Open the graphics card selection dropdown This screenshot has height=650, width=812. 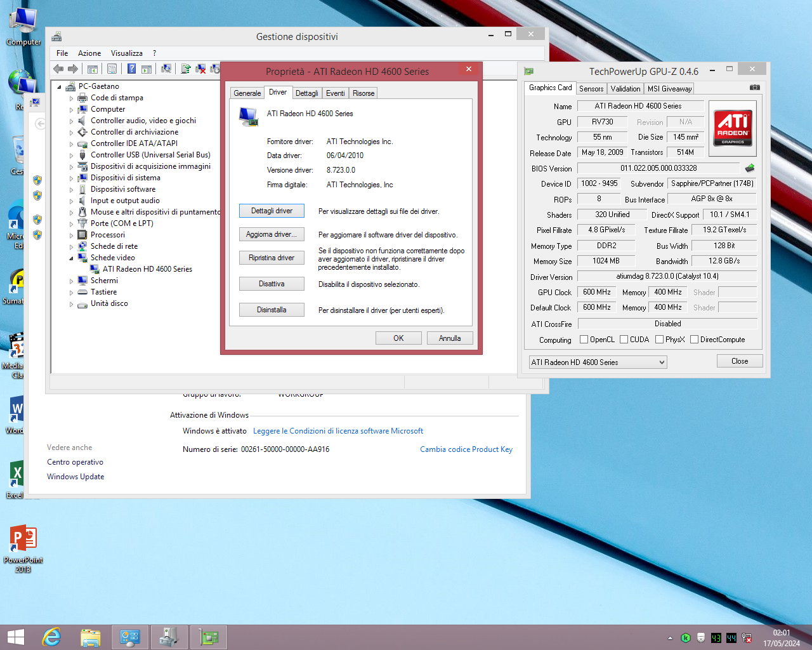tap(662, 362)
